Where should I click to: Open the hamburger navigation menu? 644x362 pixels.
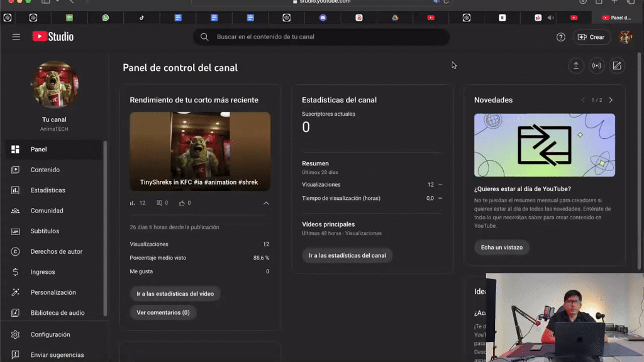(x=16, y=37)
